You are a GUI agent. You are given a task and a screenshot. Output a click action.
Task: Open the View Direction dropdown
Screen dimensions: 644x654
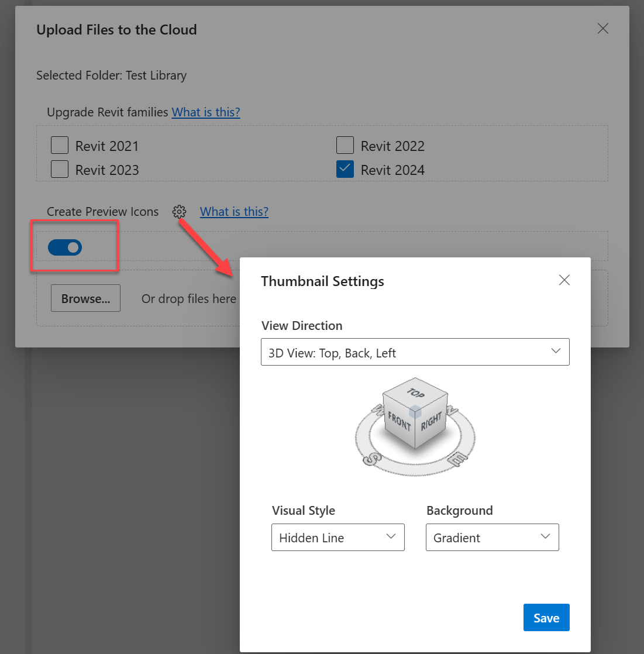tap(415, 352)
